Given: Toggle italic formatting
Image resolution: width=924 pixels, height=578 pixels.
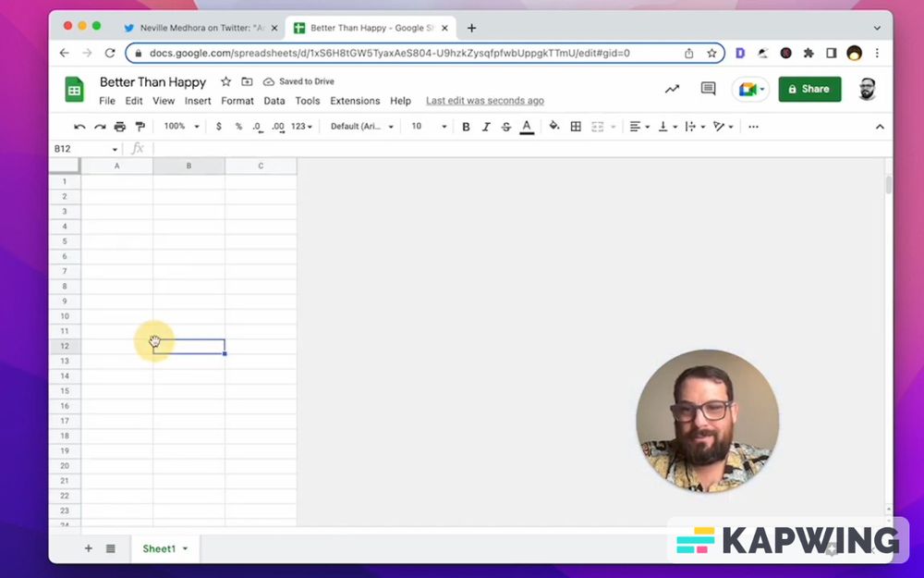Looking at the screenshot, I should coord(486,127).
